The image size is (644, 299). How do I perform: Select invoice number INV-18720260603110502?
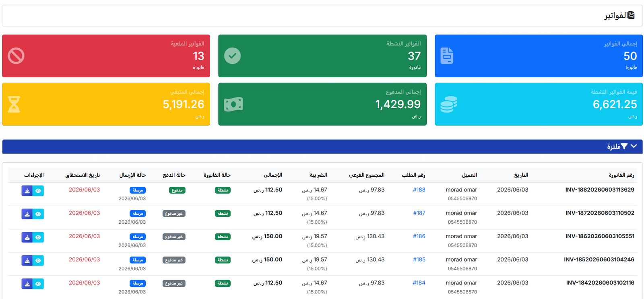click(600, 213)
